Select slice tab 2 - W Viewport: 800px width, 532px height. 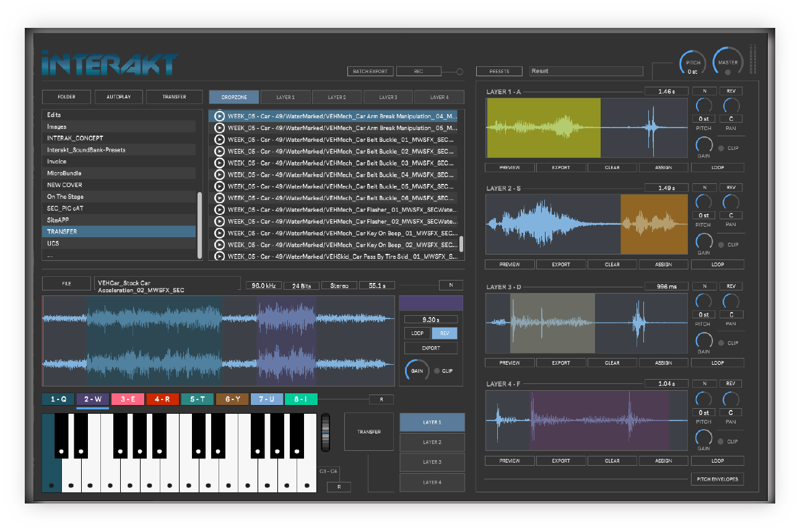pos(93,399)
